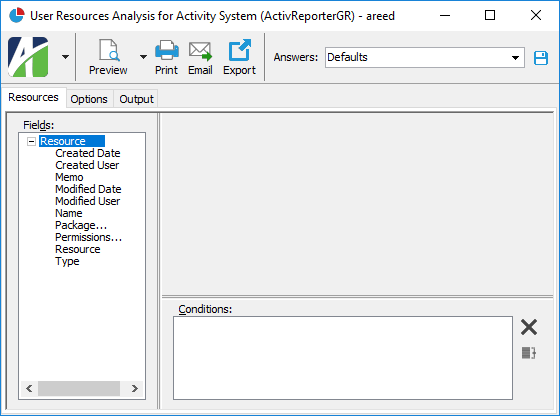Select the Created Date field

88,153
